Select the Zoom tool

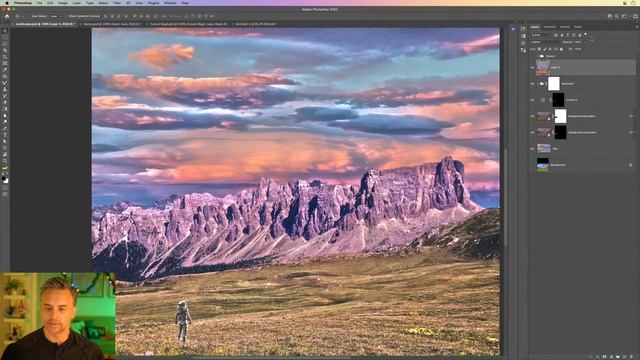[5, 161]
